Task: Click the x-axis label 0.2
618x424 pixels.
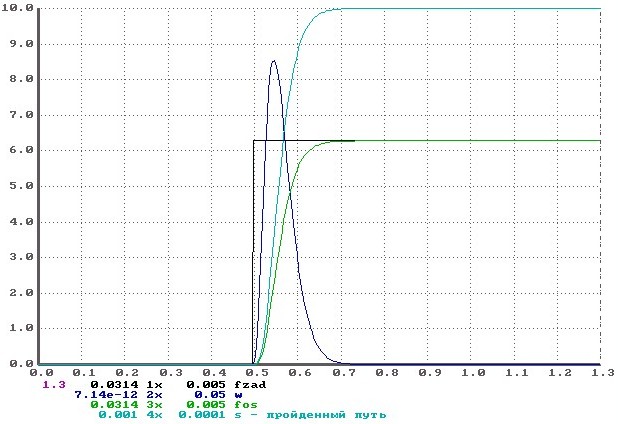Action: click(x=127, y=373)
